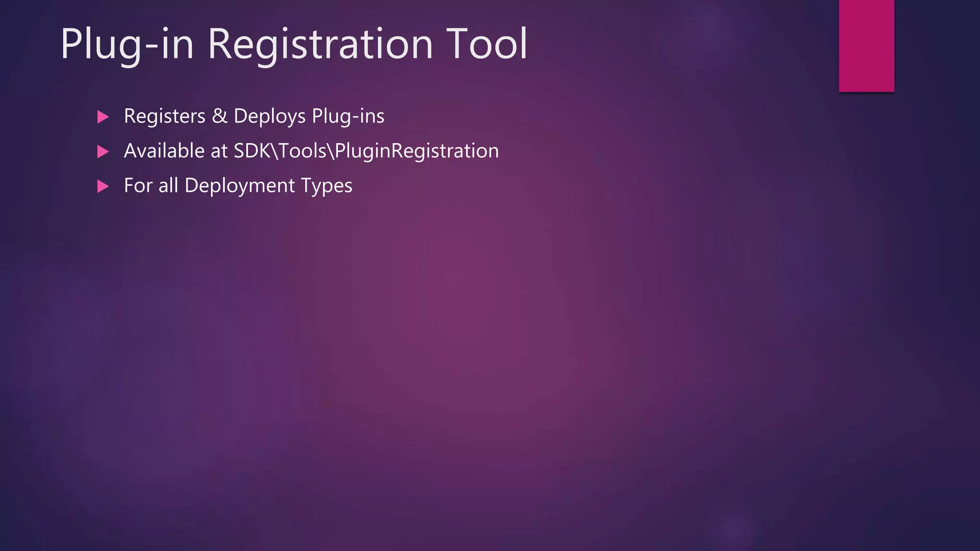Image resolution: width=980 pixels, height=551 pixels.
Task: Click the word Registration in the title
Action: [x=320, y=44]
